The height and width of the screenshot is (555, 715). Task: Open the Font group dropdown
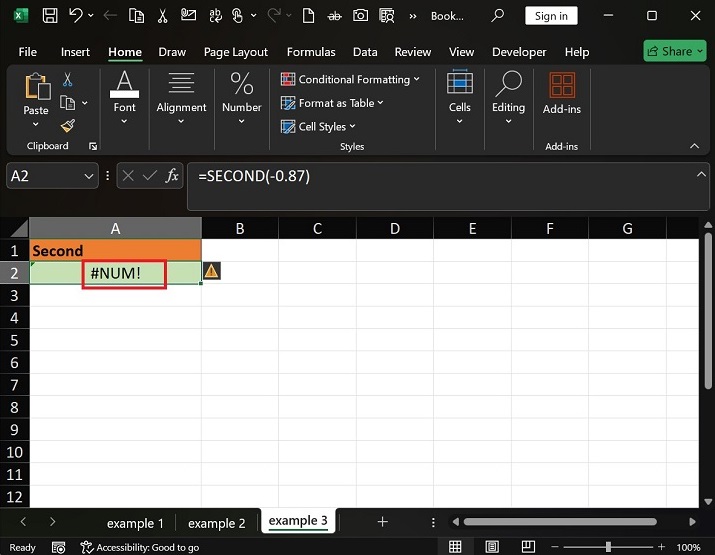124,121
